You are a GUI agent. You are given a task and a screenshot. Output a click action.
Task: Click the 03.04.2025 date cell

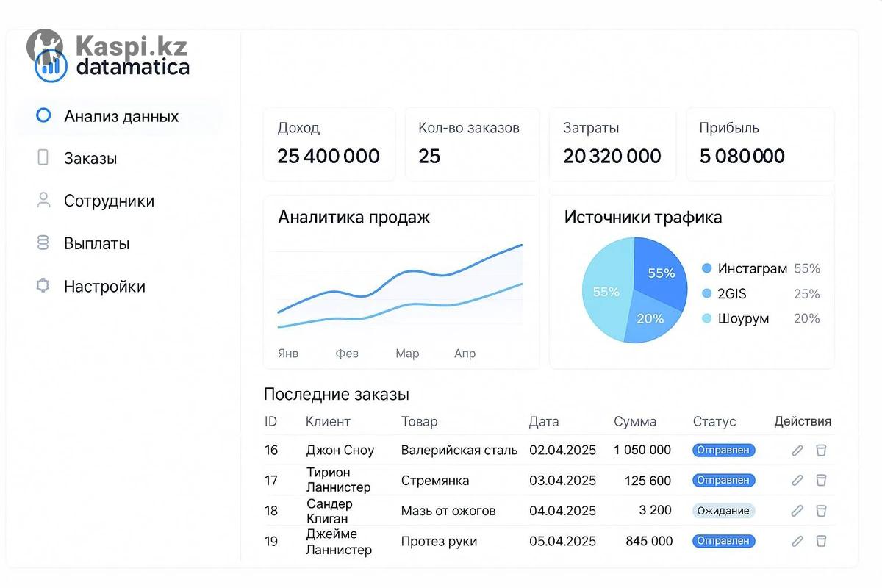tap(562, 481)
